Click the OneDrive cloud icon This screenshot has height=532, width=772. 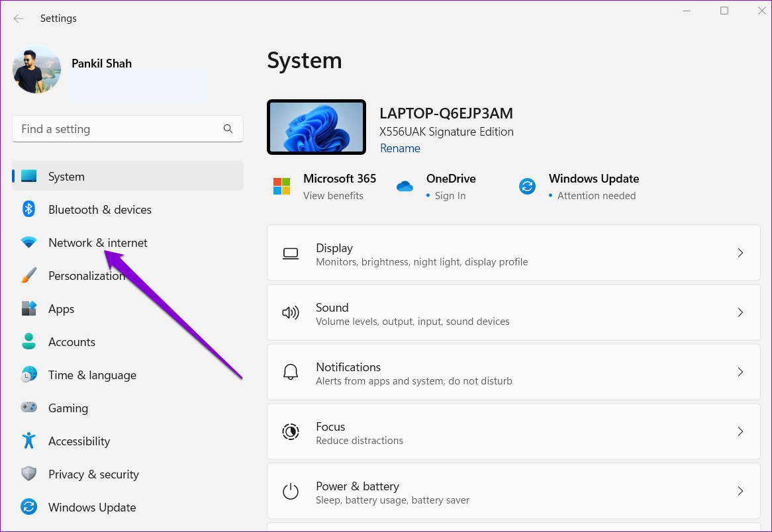click(x=405, y=187)
